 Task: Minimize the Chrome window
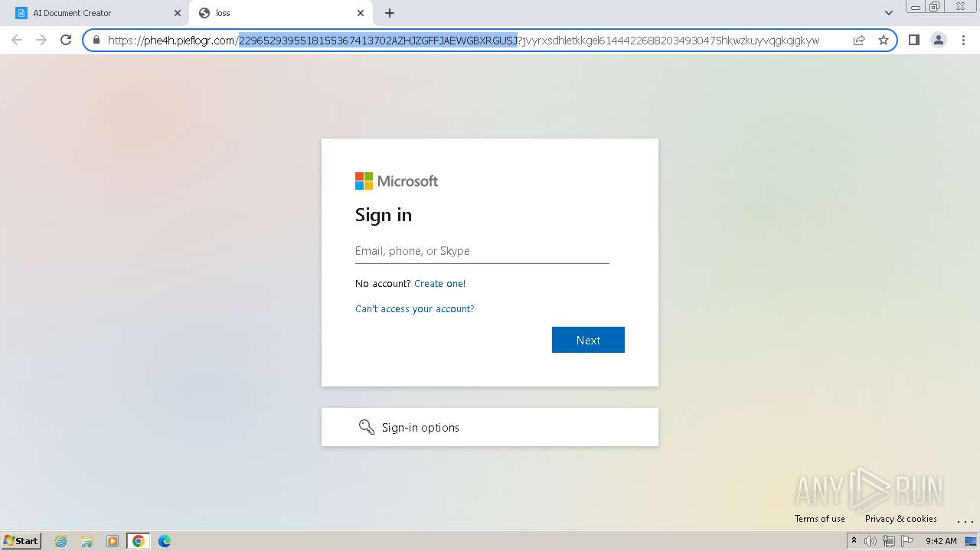(x=916, y=7)
